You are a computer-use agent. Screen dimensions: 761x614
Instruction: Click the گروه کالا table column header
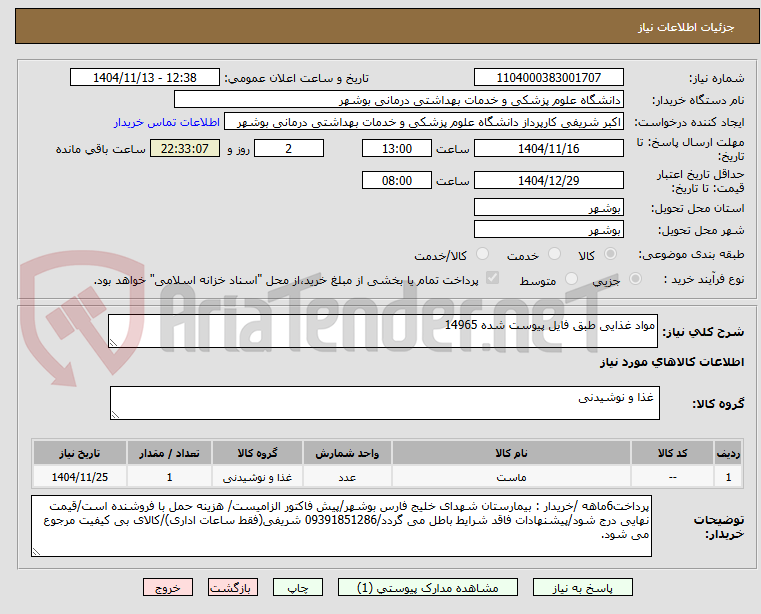[x=257, y=453]
